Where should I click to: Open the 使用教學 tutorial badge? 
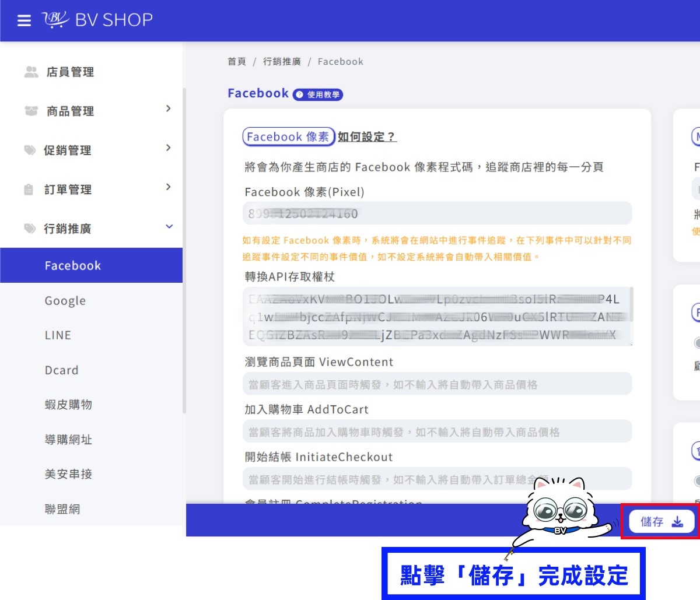[x=318, y=94]
